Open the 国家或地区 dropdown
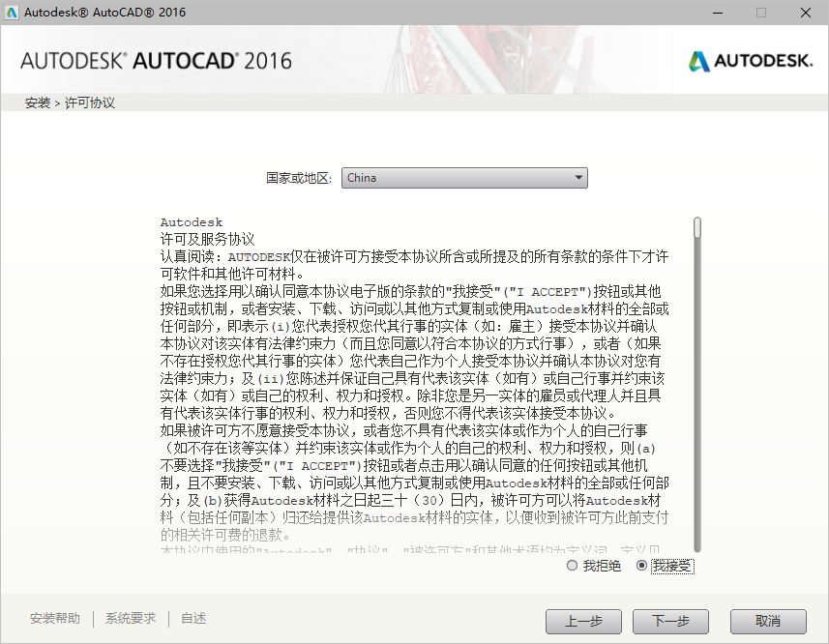The width and height of the screenshot is (829, 644). [x=464, y=178]
